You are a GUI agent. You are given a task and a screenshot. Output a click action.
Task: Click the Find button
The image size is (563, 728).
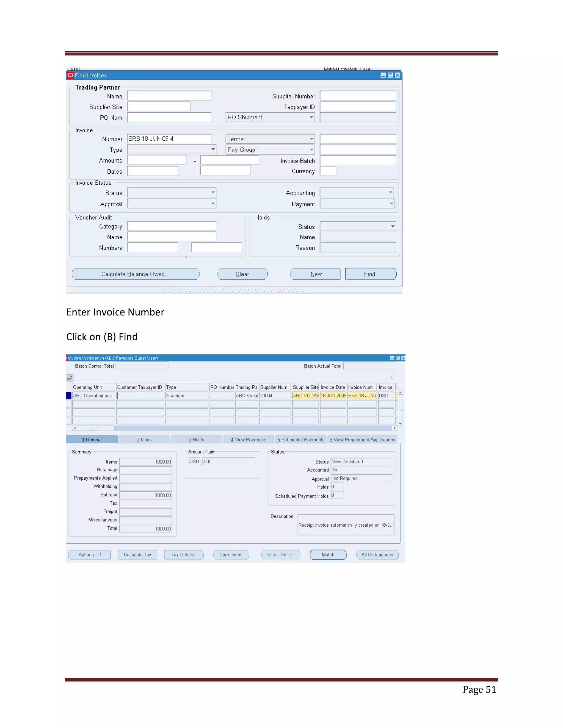pyautogui.click(x=371, y=274)
